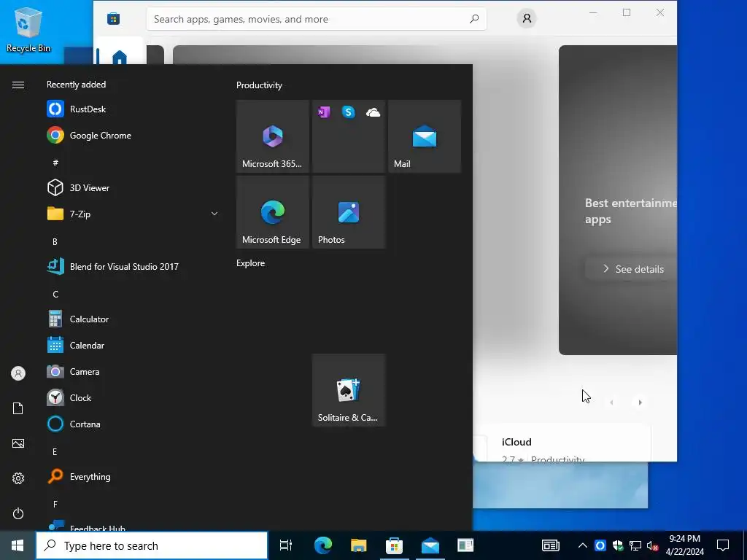Open OneDrive in the tile folder

pyautogui.click(x=373, y=112)
